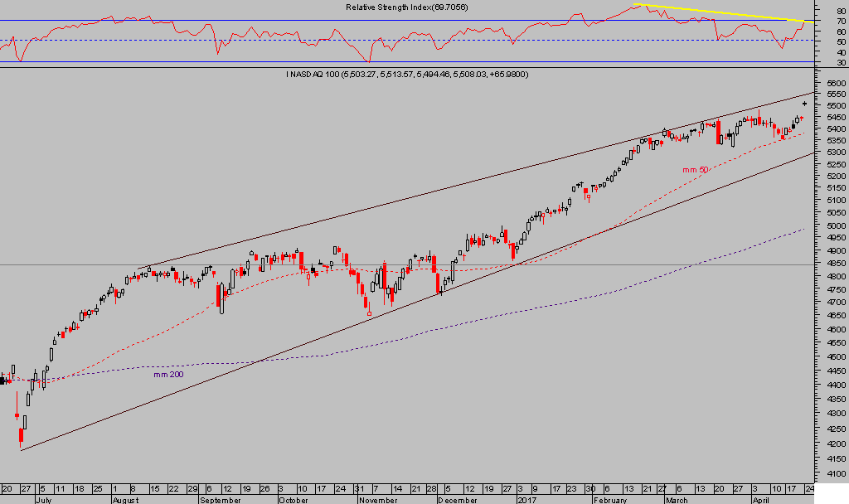The image size is (849, 504).
Task: Select the November label on the time axis
Action: click(376, 500)
